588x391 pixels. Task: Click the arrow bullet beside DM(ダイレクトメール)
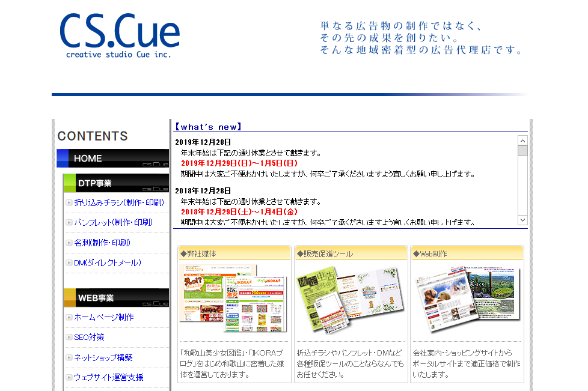[69, 263]
